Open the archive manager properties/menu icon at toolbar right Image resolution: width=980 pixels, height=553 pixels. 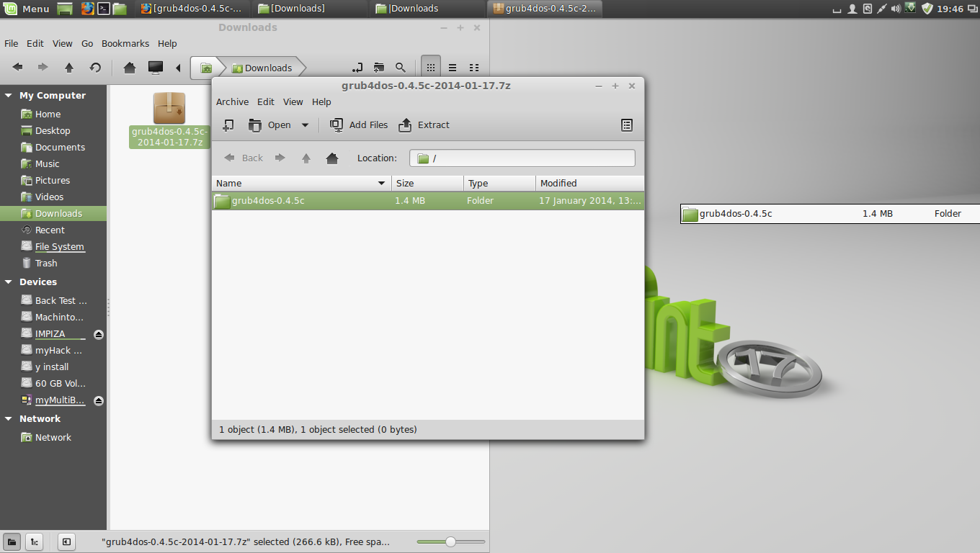click(x=627, y=125)
